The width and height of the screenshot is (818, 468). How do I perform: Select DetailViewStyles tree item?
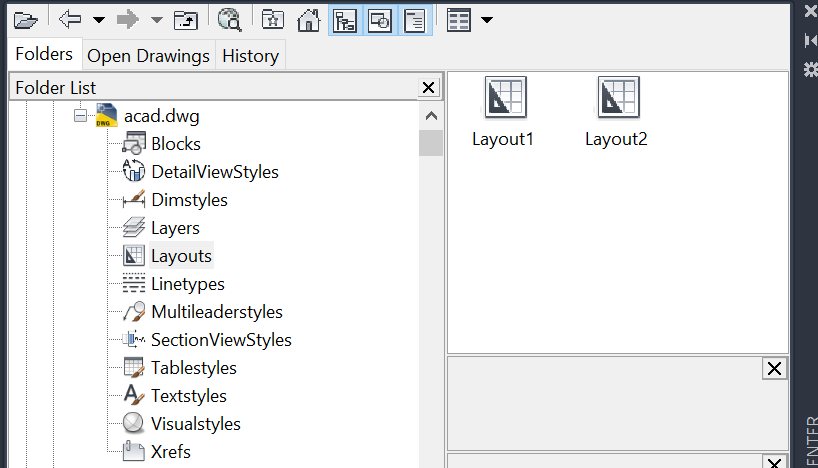pos(215,172)
